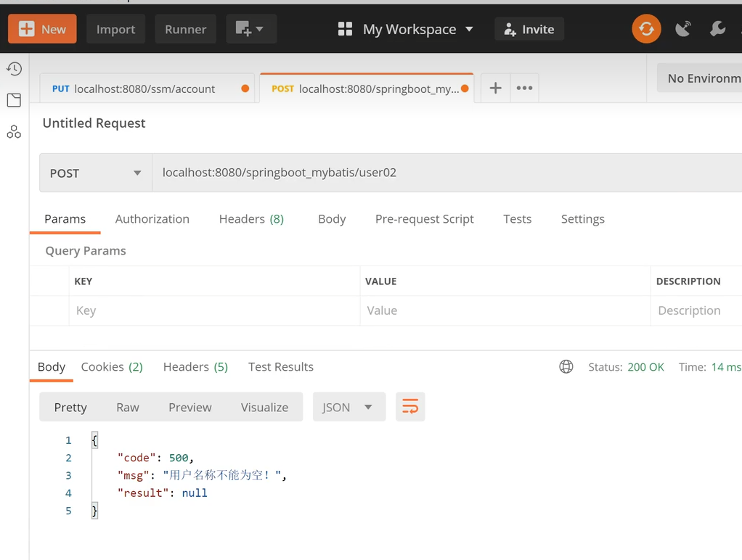Click the Import button
The height and width of the screenshot is (560, 742).
pyautogui.click(x=116, y=29)
